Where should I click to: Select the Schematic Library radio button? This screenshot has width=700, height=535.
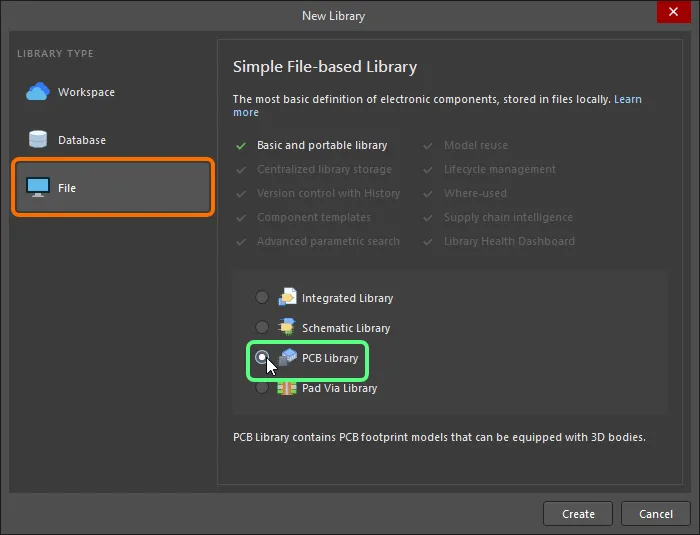coord(262,328)
